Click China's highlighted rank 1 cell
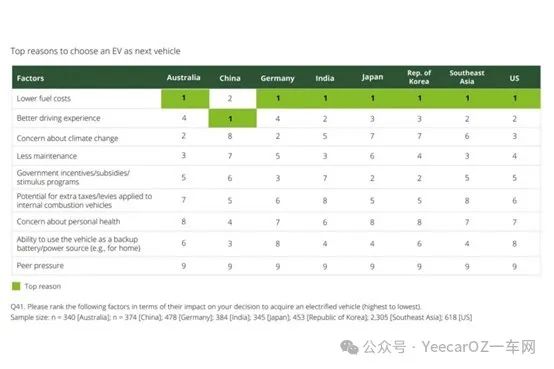This screenshot has height=369, width=554. pos(232,118)
